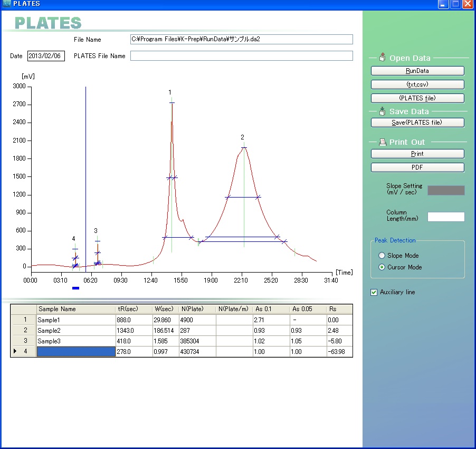
Task: Click the PLATES File Name text field
Action: coord(242,55)
